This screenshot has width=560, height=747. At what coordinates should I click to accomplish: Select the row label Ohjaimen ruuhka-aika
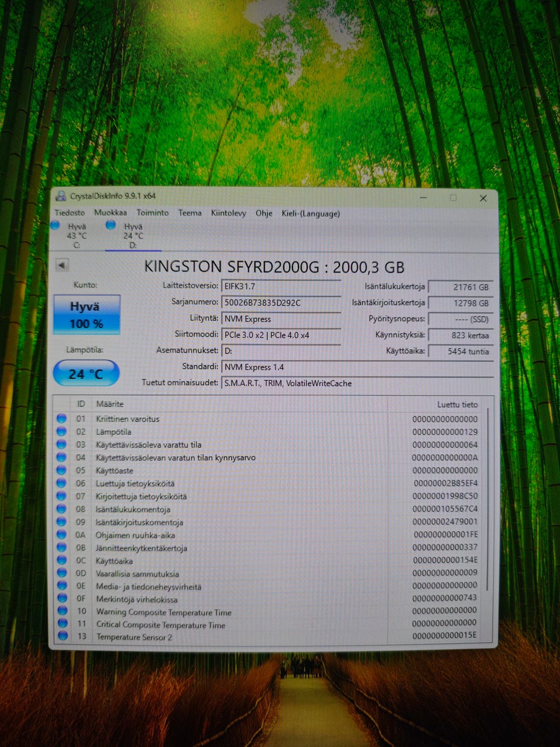pyautogui.click(x=135, y=535)
